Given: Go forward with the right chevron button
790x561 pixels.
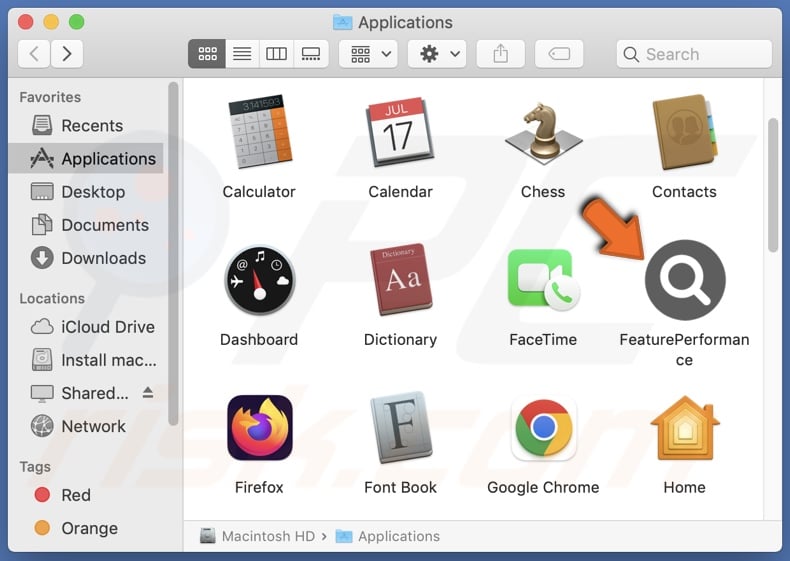Looking at the screenshot, I should 67,53.
